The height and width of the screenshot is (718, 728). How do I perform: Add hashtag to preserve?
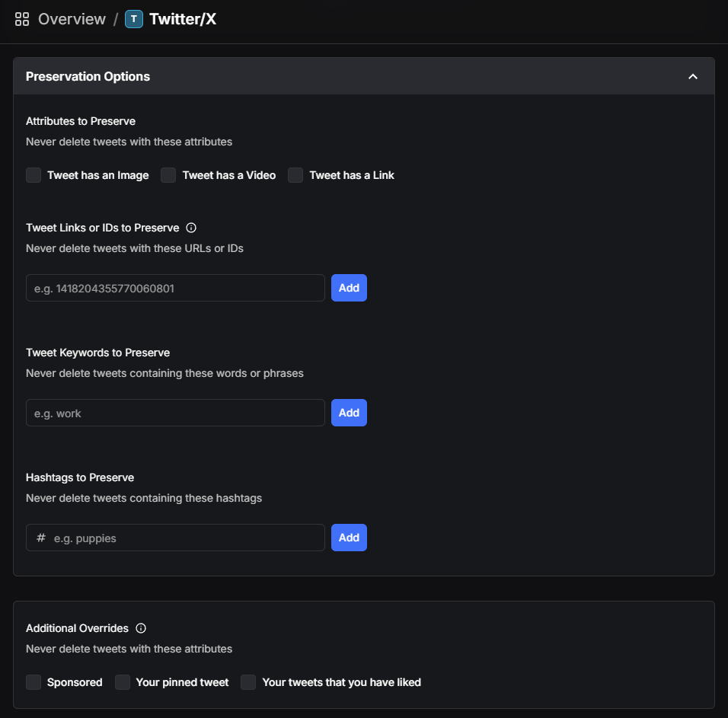click(x=349, y=538)
